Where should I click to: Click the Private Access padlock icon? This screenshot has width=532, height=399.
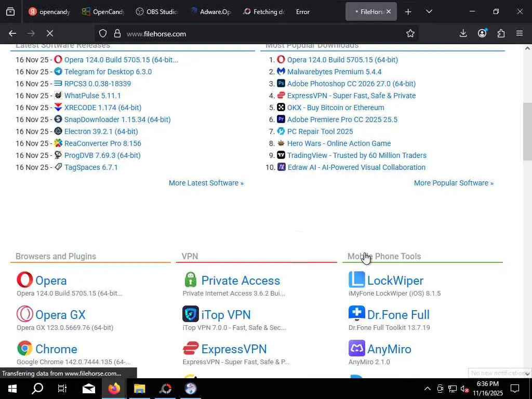191,280
